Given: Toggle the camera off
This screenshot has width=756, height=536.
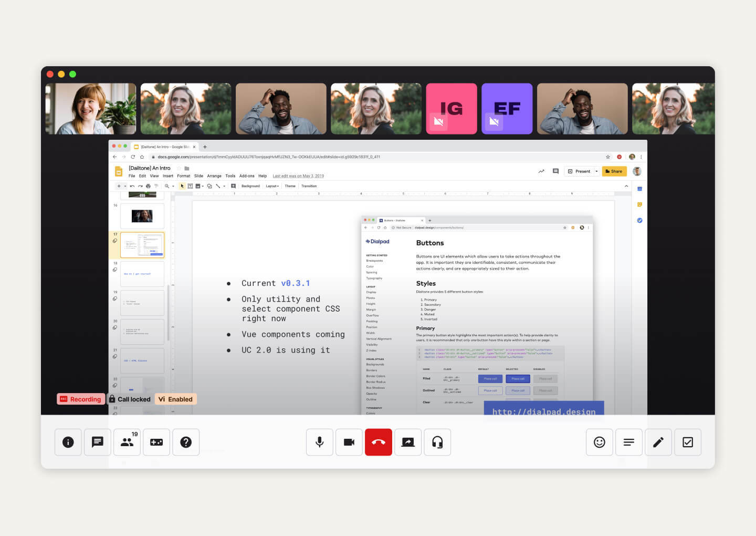Looking at the screenshot, I should (349, 442).
